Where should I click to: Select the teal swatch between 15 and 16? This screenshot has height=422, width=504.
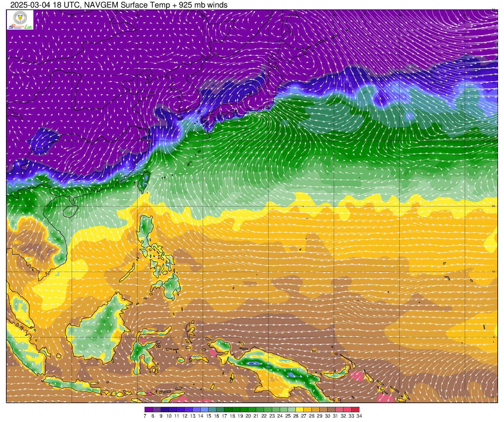coord(212,410)
